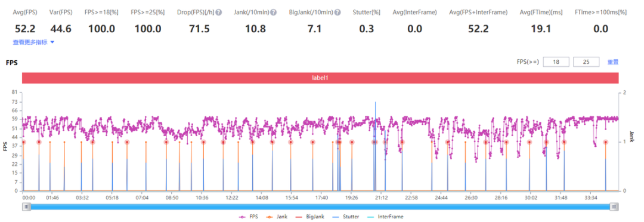Screen dimensions: 644x222
Task: Click the FPS>=18[%] label
Action: pyautogui.click(x=101, y=13)
